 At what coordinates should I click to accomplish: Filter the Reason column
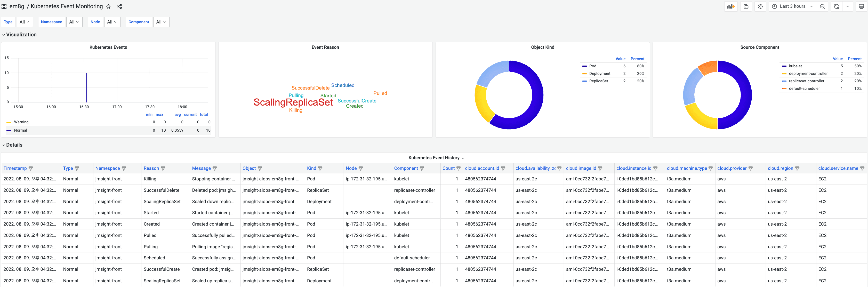[x=163, y=169]
